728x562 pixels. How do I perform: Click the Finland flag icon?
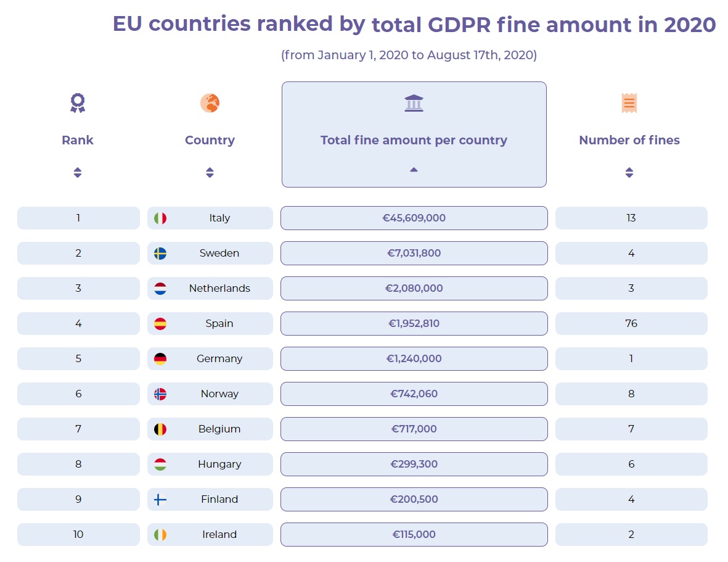pyautogui.click(x=160, y=500)
